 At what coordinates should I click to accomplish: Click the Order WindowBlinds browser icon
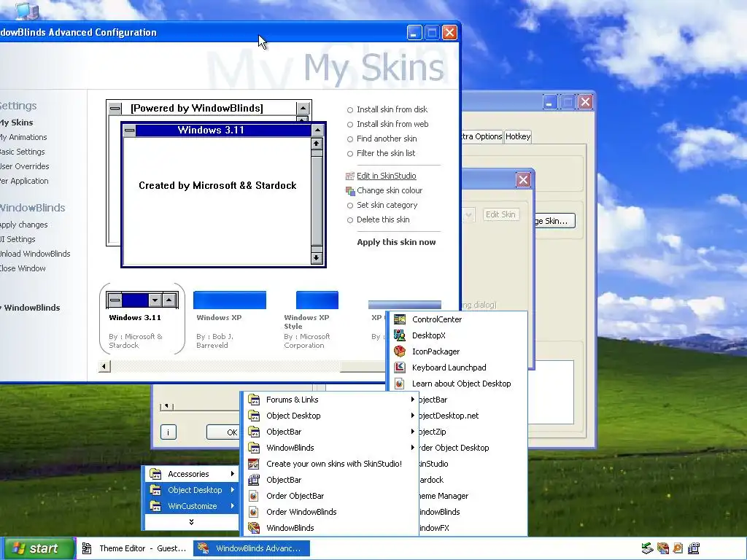(x=253, y=512)
